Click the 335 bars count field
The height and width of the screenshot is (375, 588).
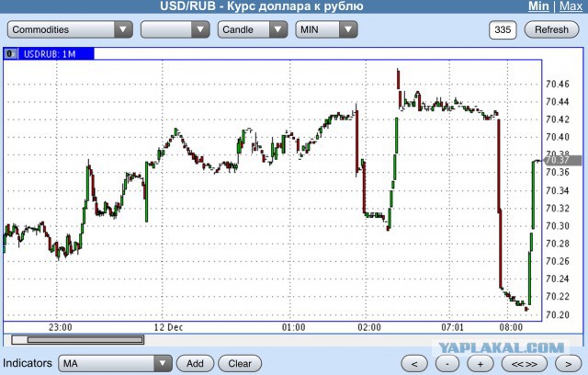503,29
